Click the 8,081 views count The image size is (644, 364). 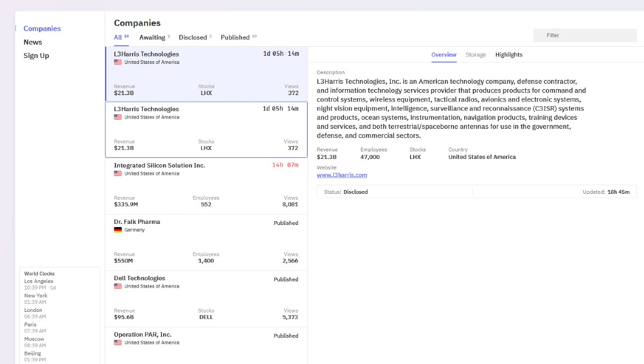click(x=290, y=205)
